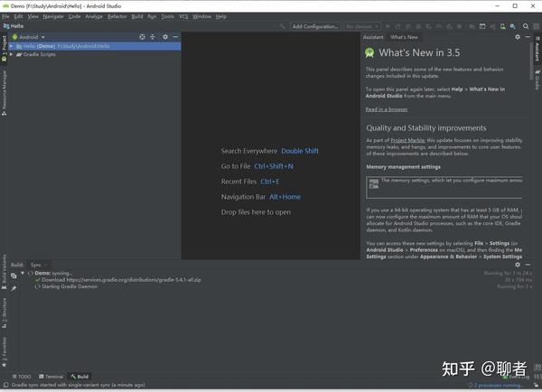Open the Resource Manager side tab
Screen dimensions: 542x392
click(x=5, y=93)
